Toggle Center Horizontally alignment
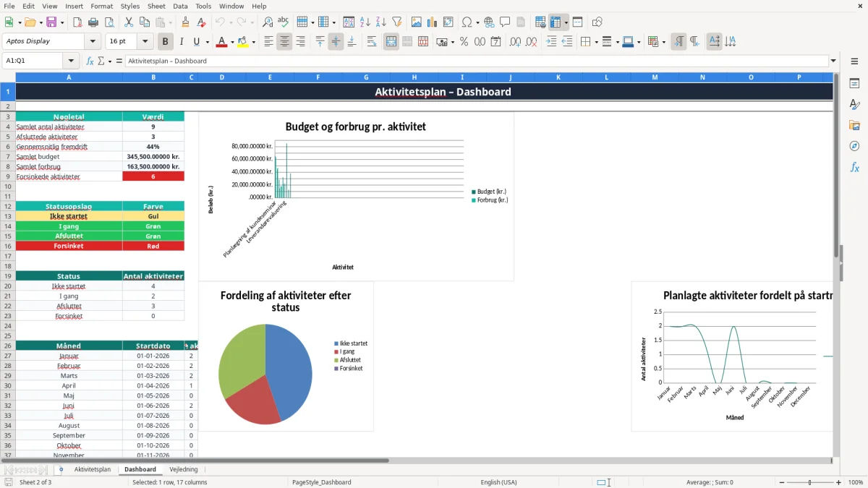Image resolution: width=868 pixels, height=488 pixels. tap(285, 42)
